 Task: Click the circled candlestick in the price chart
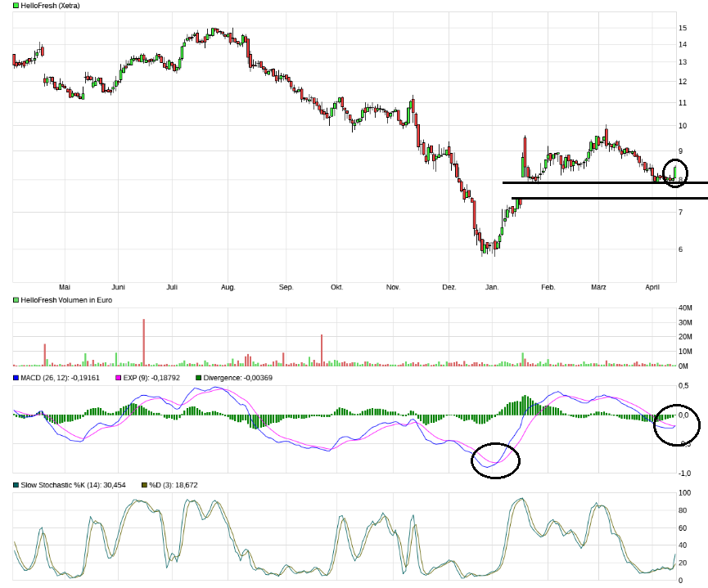coord(674,173)
